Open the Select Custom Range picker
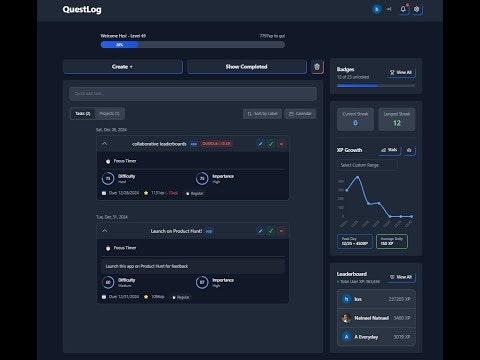This screenshot has width=480, height=360. coord(367,165)
